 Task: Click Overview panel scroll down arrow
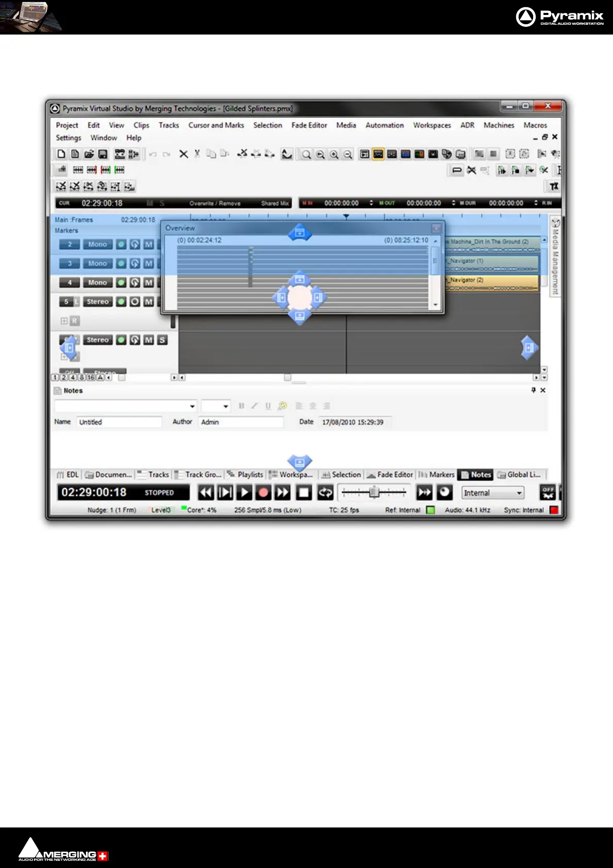coord(436,305)
